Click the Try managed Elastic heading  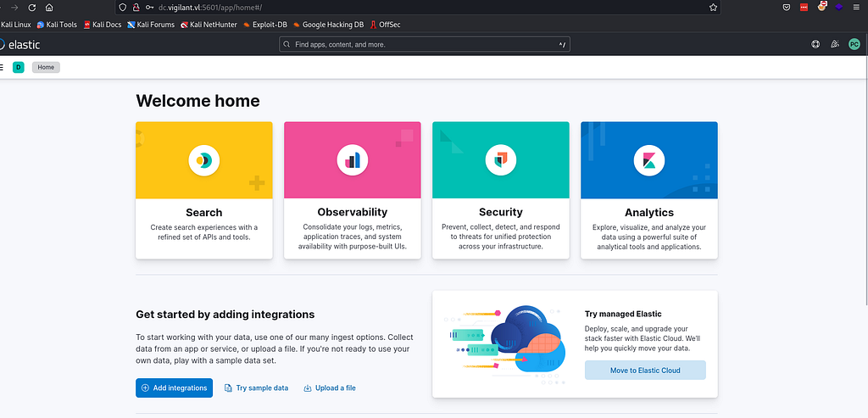623,314
